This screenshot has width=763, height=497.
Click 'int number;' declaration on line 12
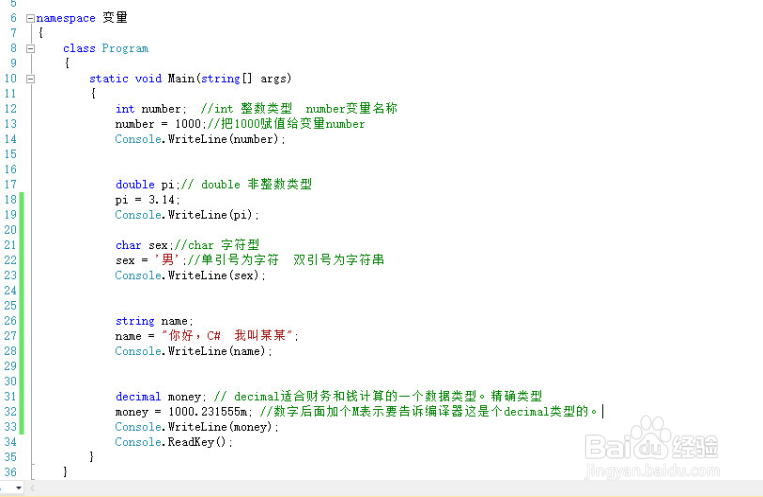pyautogui.click(x=151, y=109)
